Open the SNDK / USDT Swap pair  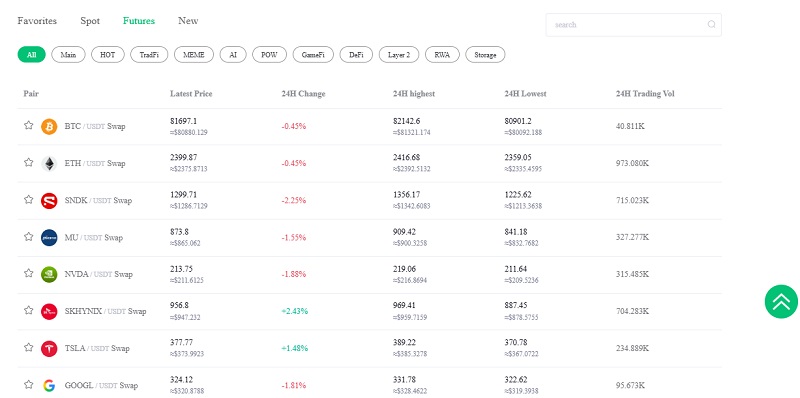point(98,201)
